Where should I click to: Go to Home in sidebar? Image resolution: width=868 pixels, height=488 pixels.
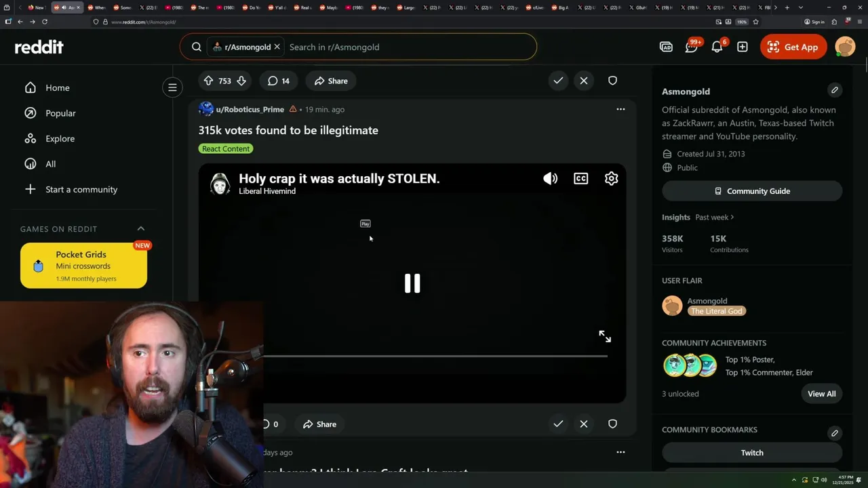[58, 87]
